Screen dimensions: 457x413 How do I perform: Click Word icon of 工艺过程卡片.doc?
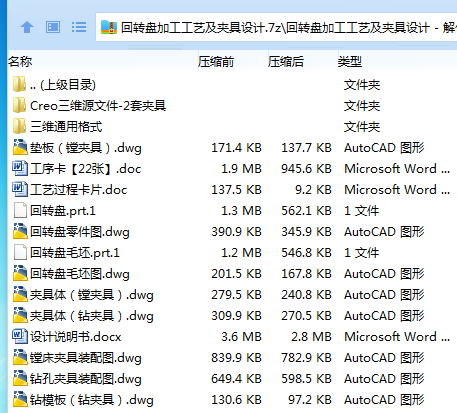pos(20,189)
